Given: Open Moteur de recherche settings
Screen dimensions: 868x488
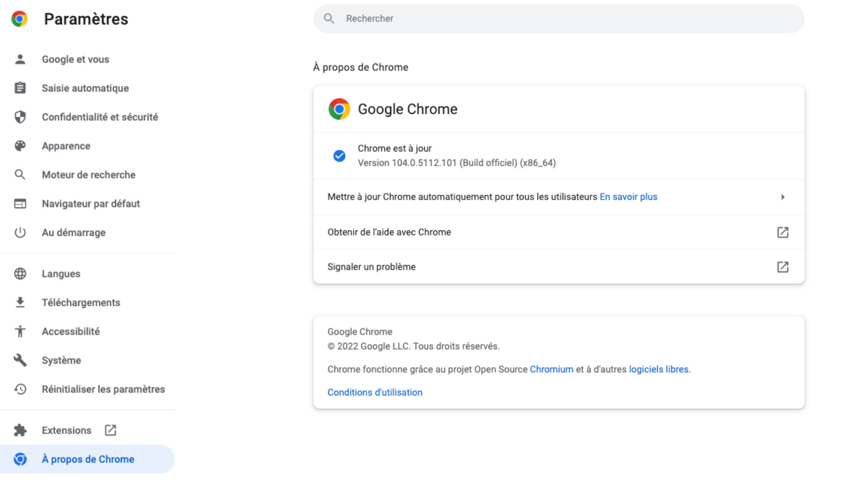Looking at the screenshot, I should (x=89, y=175).
